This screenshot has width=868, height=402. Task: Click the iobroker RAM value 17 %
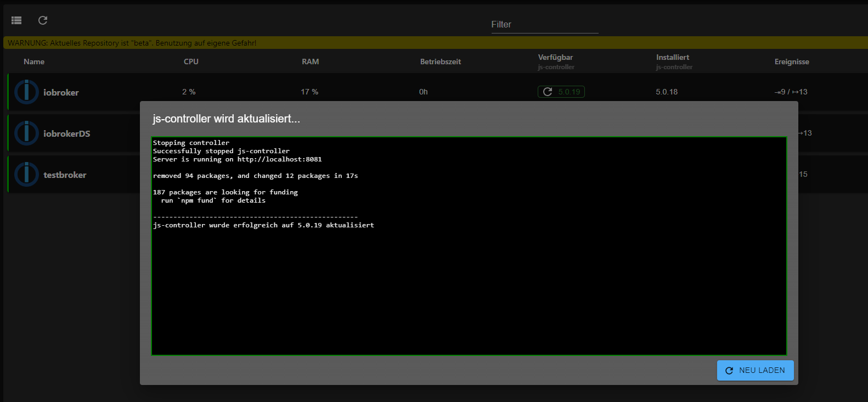coord(309,92)
